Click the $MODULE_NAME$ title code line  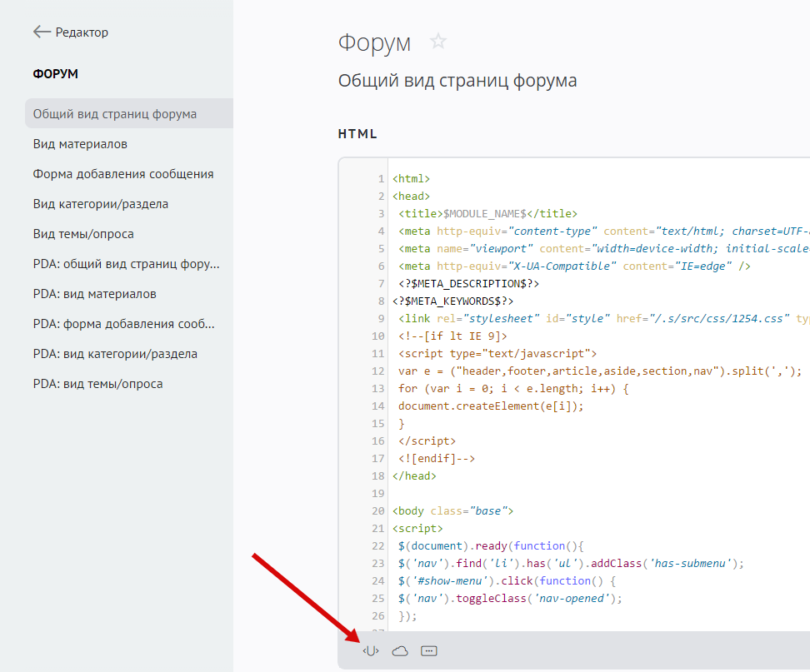487,213
